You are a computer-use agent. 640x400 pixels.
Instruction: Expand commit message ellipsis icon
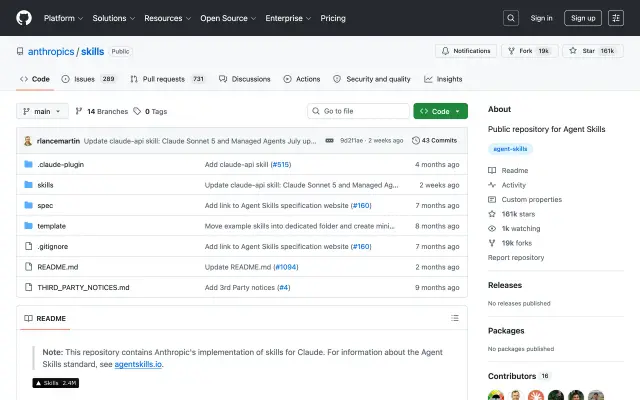pos(329,140)
